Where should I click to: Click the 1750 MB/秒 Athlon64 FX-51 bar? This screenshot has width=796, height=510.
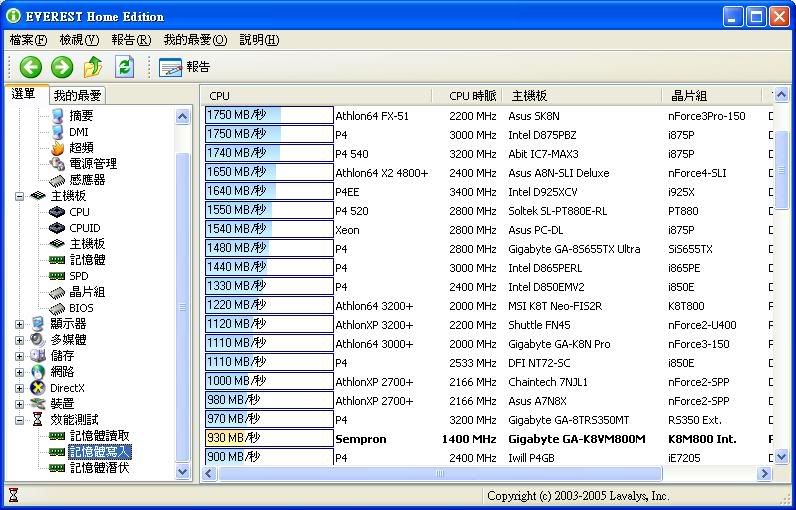click(x=269, y=115)
